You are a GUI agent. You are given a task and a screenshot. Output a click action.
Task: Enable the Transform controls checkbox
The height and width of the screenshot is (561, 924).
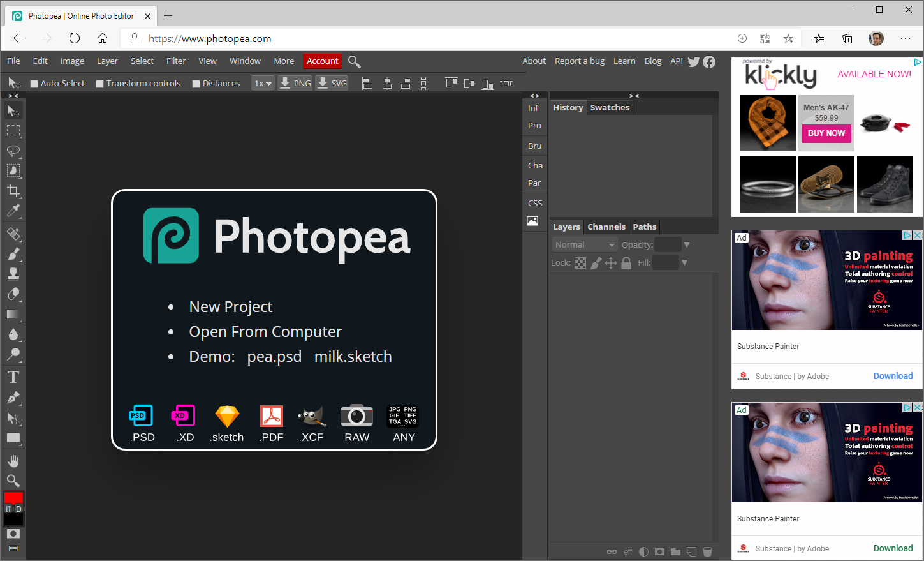pos(100,84)
